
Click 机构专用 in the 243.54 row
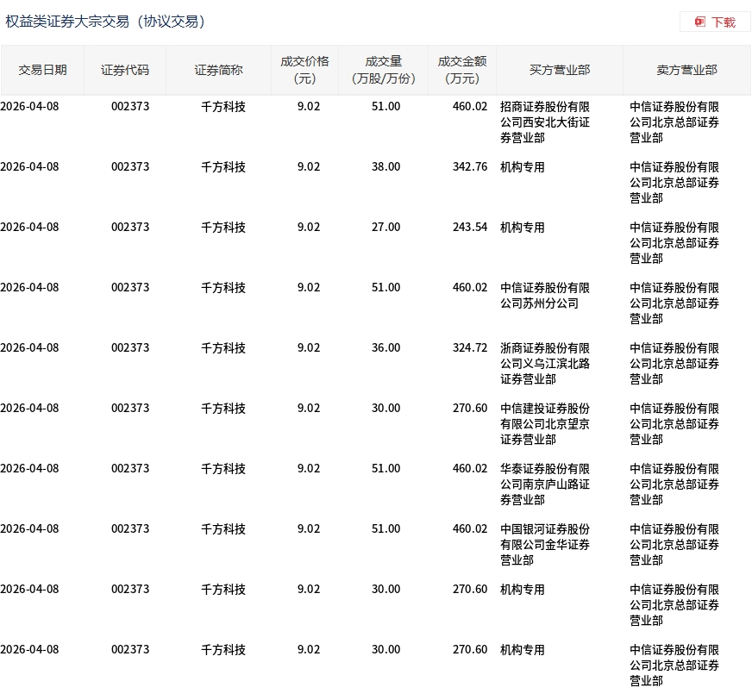click(x=523, y=228)
